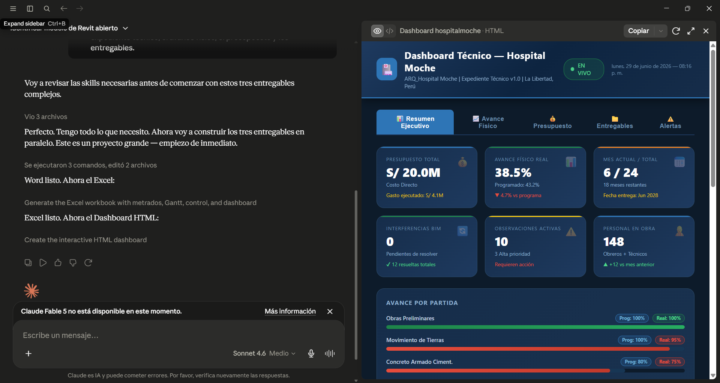The image size is (720, 383).
Task: Select the Avance Físico tab
Action: click(x=488, y=122)
